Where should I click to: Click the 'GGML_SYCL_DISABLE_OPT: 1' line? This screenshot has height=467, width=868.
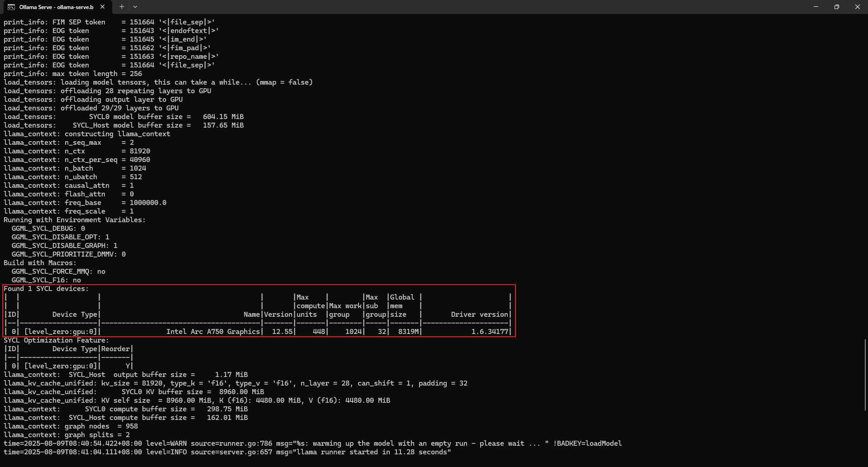click(x=60, y=237)
